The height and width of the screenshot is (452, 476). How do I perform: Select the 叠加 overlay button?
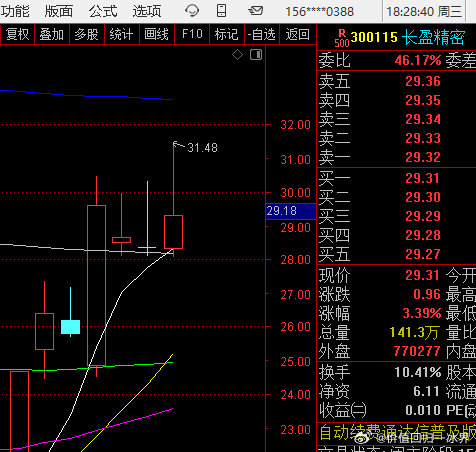[52, 34]
